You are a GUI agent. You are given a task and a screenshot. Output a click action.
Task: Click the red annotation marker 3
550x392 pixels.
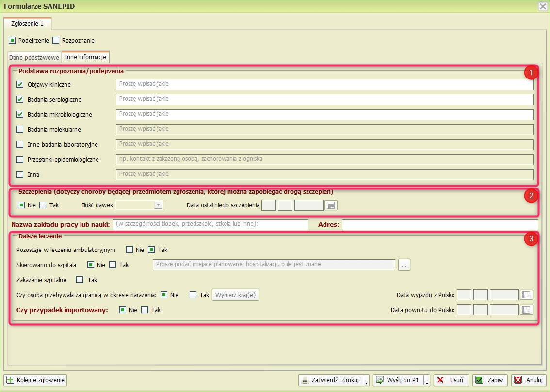[532, 238]
